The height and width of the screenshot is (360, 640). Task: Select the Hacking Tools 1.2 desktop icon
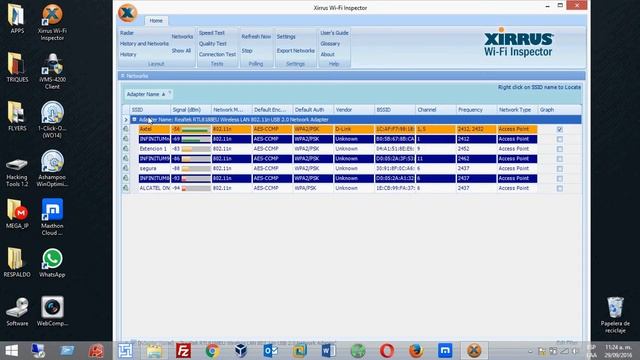point(17,173)
